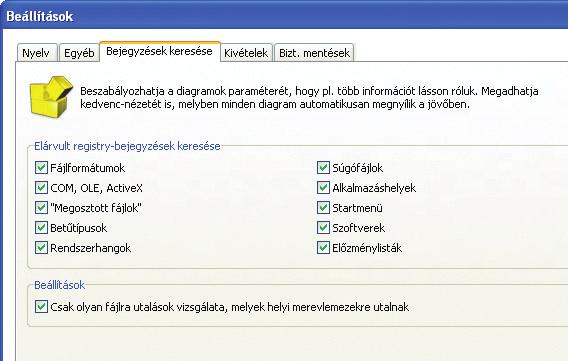Toggle the COM, OLE, ActiveX checkbox
Screen dimensions: 568x361
coord(41,188)
